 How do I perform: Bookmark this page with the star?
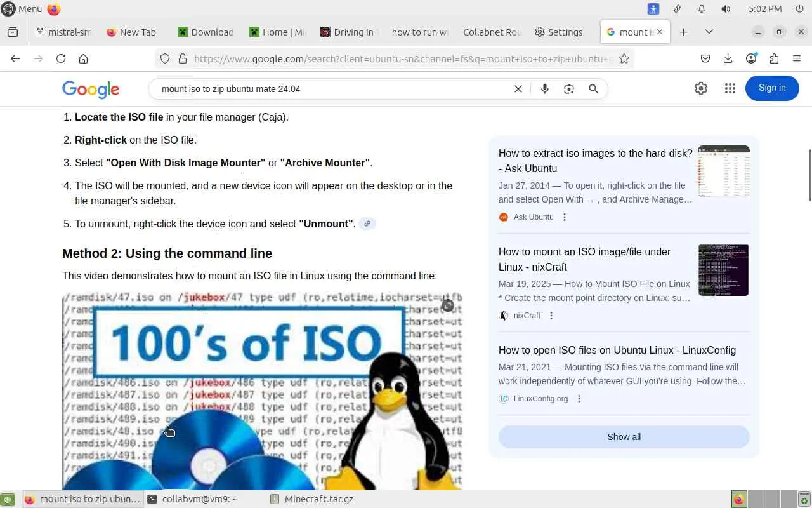624,58
